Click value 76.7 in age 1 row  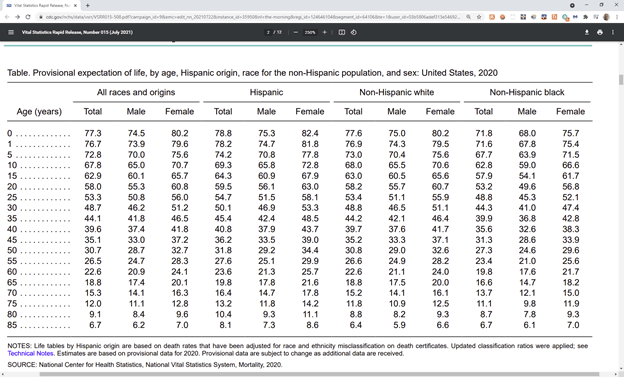tap(93, 144)
